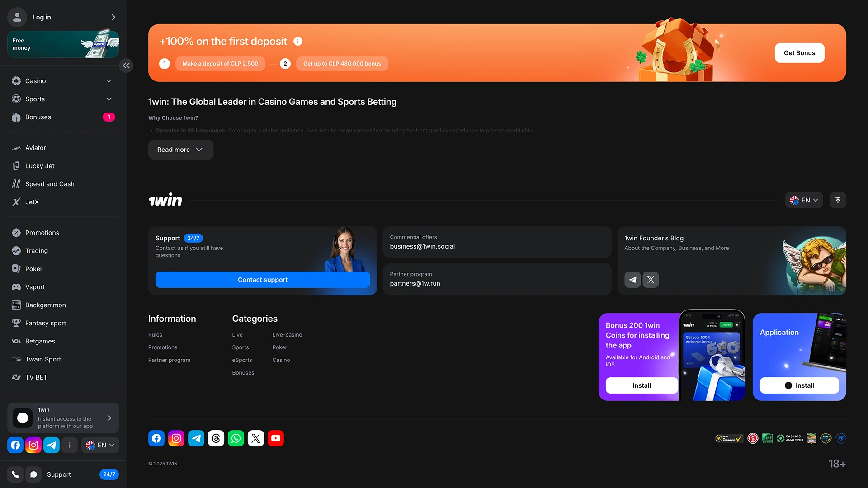Open Instagram icon in footer social row
Screen dimensions: 868x488
click(176, 438)
